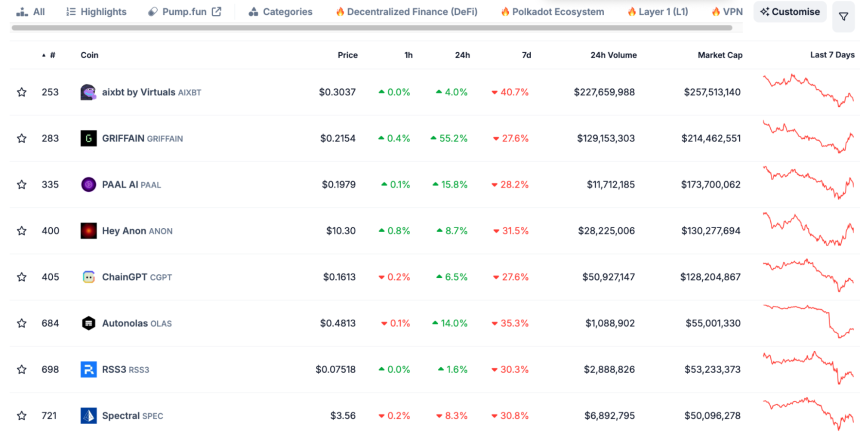Open the filter funnel button
This screenshot has height=438, width=860.
(x=844, y=17)
